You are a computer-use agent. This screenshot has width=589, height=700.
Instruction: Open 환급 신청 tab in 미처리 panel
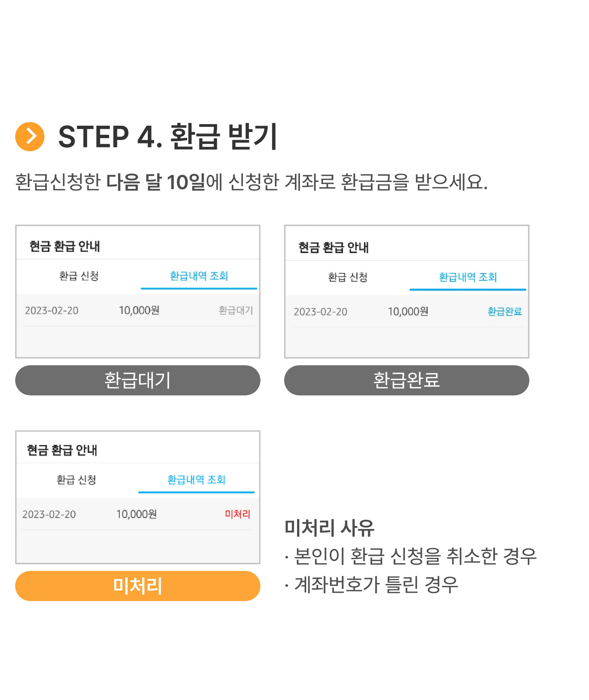(76, 480)
